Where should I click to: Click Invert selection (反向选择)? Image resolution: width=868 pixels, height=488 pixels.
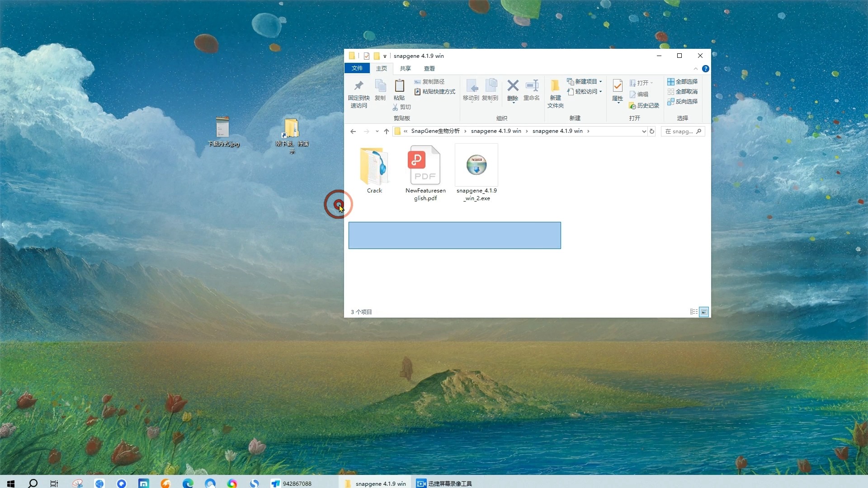(x=683, y=102)
